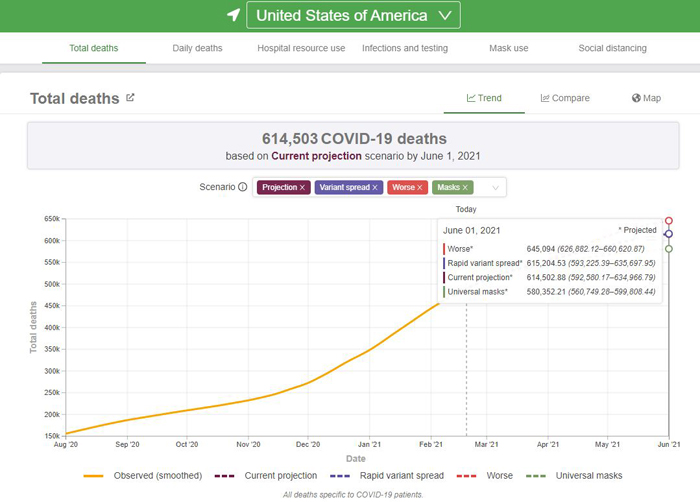
Task: Click the Variant spread tag label
Action: click(345, 188)
